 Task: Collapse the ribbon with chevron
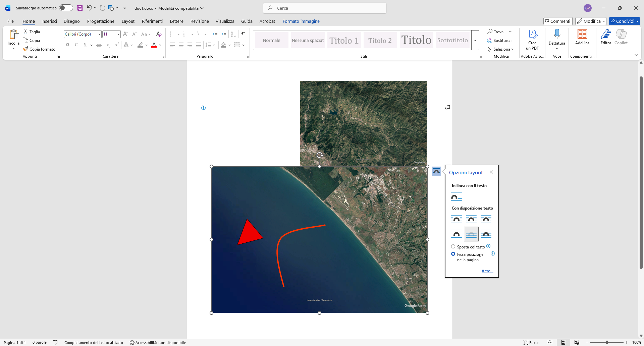[636, 55]
